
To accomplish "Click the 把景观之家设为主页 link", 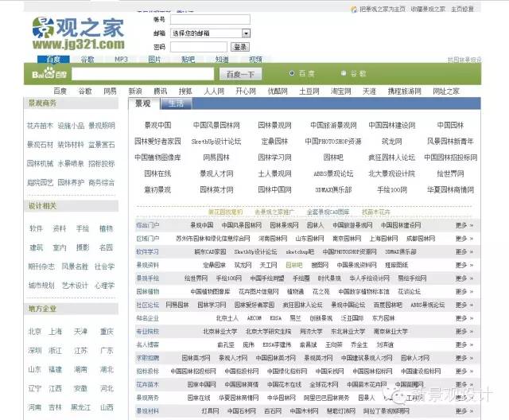I will [x=383, y=9].
